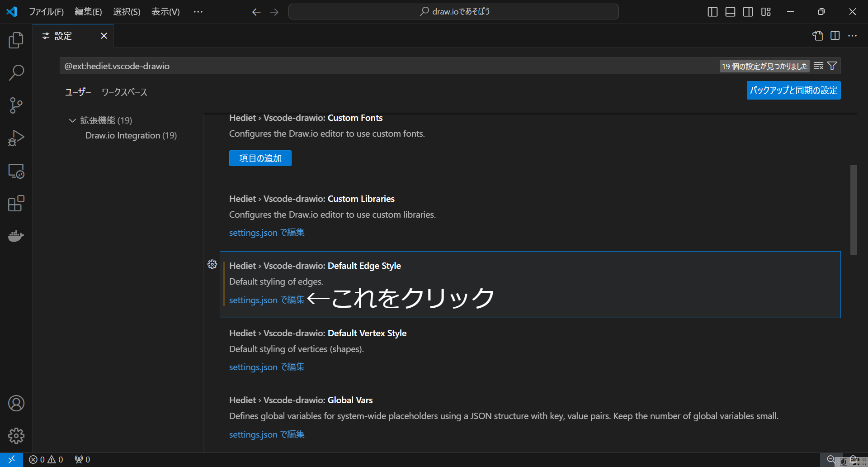Click the 項目の追加 button under Custom Fonts
The width and height of the screenshot is (868, 467).
tap(260, 158)
